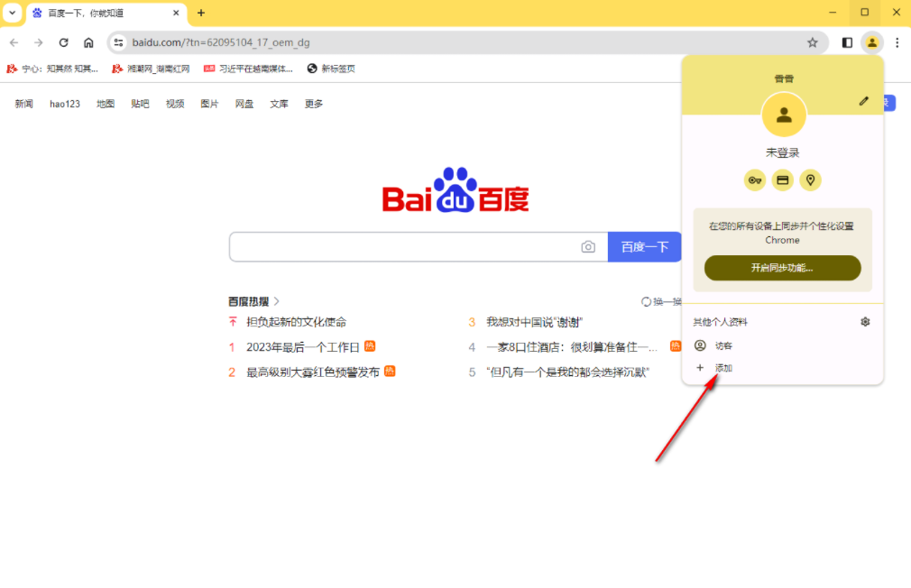The width and height of the screenshot is (911, 588).
Task: Open the 百度热搜 heading link
Action: 253,301
